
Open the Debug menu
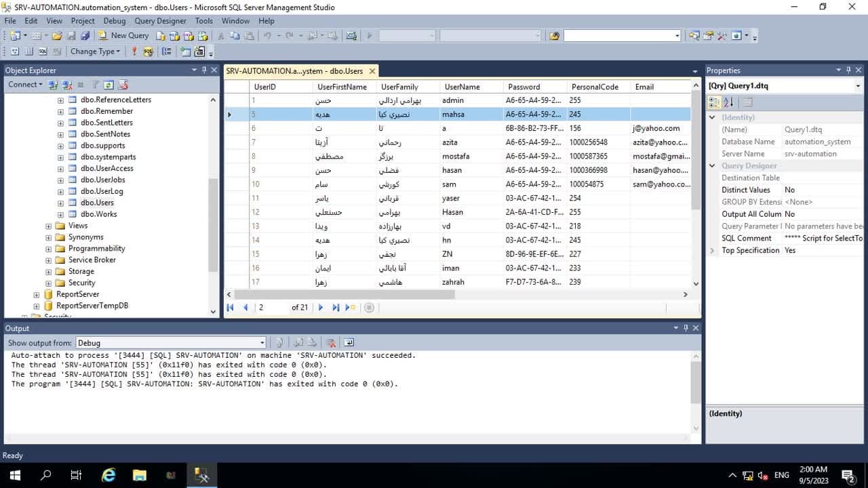click(115, 21)
